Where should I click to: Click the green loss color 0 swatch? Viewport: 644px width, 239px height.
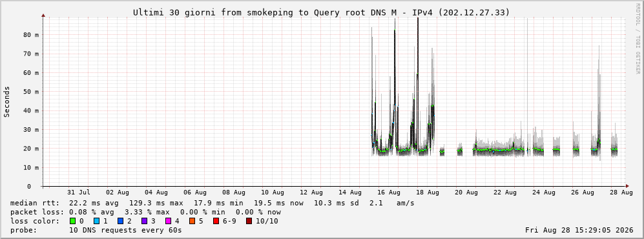[73, 222]
